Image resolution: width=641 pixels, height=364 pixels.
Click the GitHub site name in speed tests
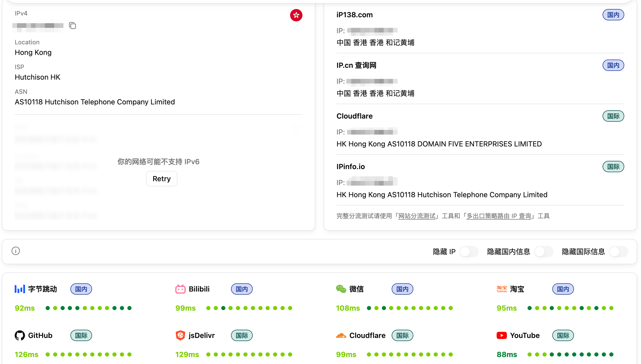coord(40,335)
